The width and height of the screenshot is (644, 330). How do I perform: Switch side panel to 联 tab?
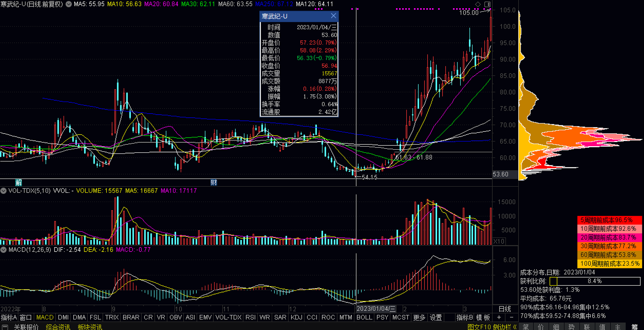click(x=587, y=327)
